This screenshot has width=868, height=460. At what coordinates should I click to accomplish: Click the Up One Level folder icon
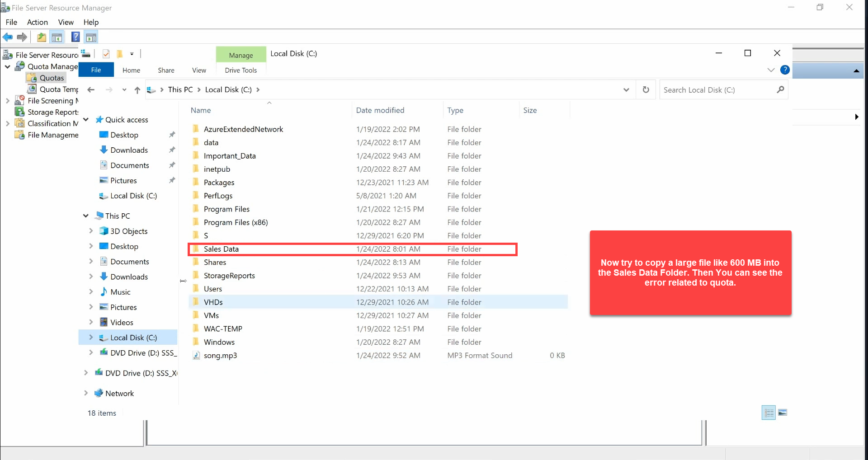[42, 37]
